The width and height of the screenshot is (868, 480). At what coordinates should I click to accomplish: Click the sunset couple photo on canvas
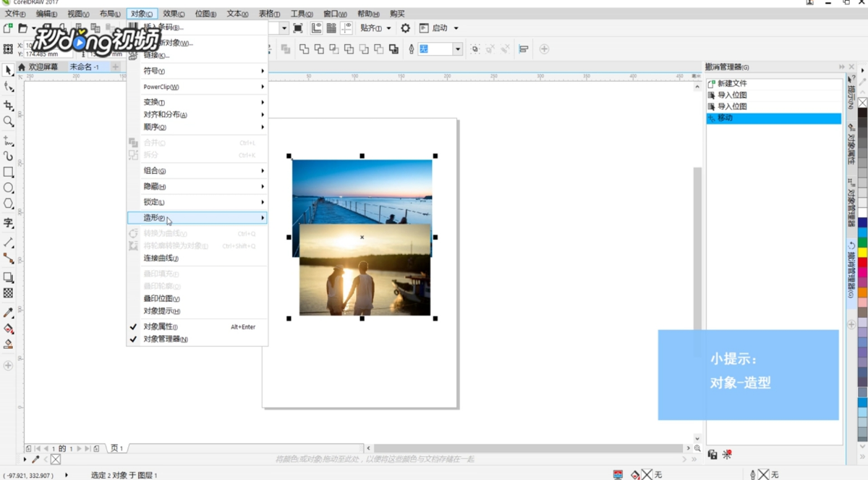click(365, 269)
